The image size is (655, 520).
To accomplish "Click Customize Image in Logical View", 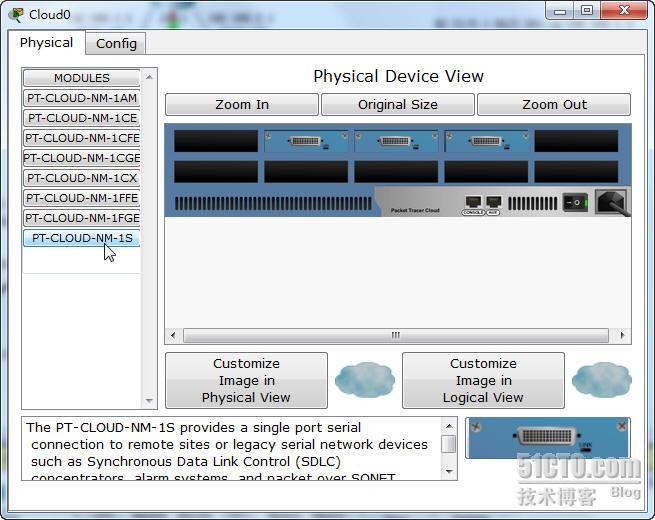I will (x=483, y=380).
